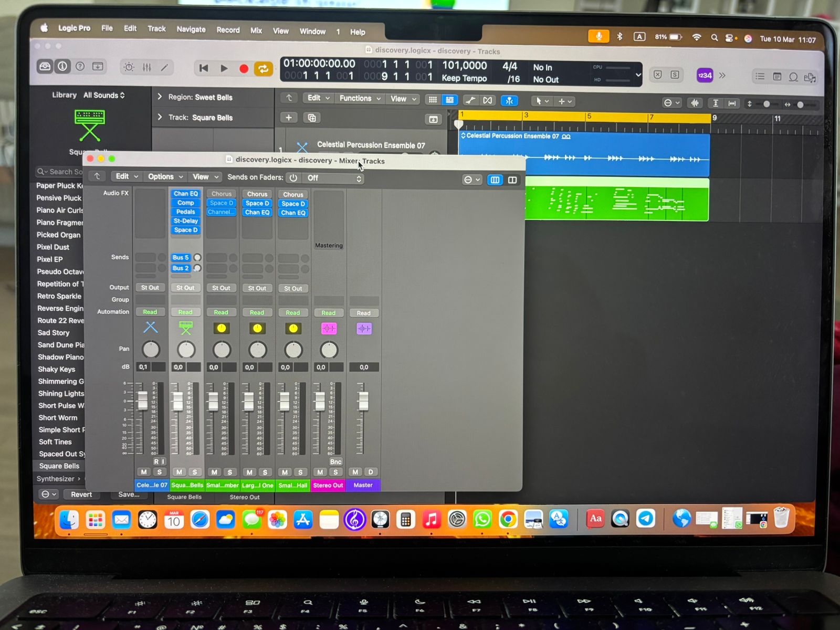Viewport: 840px width, 630px height.
Task: Click the Flex icon in tracks toolbar
Action: (488, 100)
